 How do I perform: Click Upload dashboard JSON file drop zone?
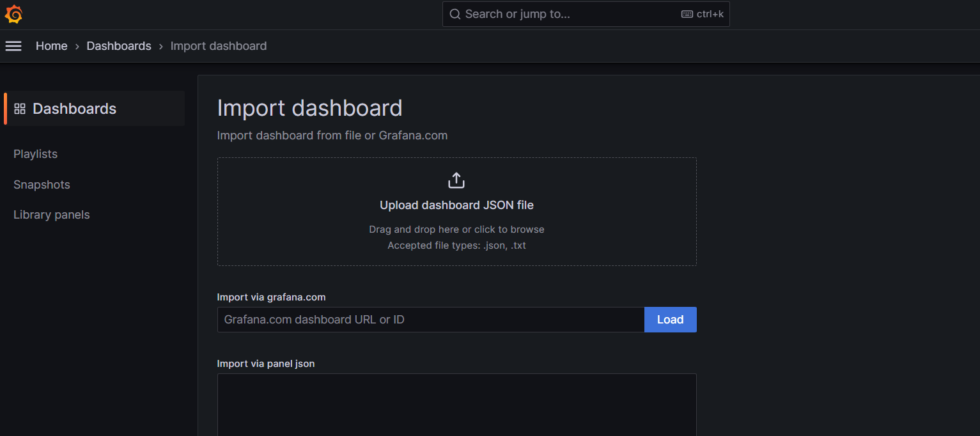click(x=457, y=212)
